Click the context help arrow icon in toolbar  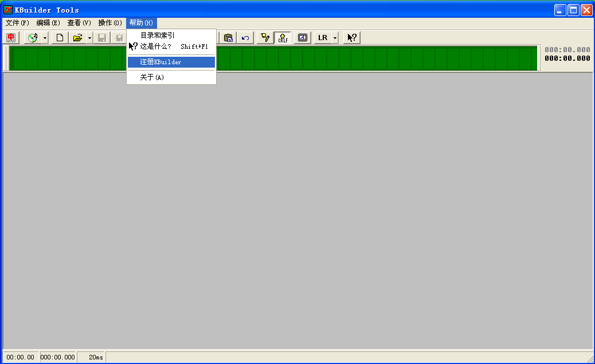coord(352,38)
